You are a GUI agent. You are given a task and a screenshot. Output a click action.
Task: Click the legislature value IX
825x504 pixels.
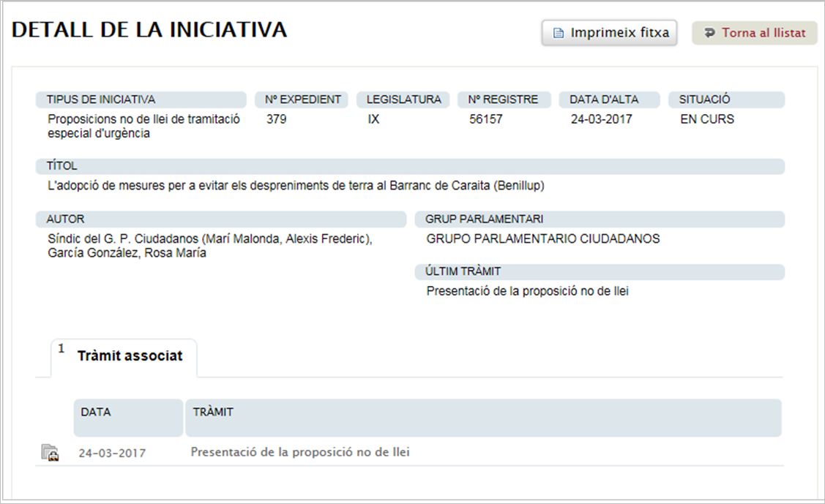(373, 119)
